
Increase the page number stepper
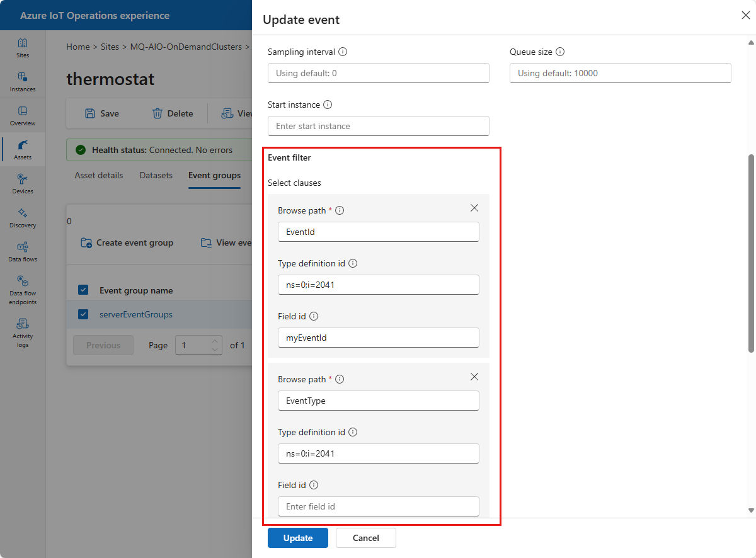(215, 341)
